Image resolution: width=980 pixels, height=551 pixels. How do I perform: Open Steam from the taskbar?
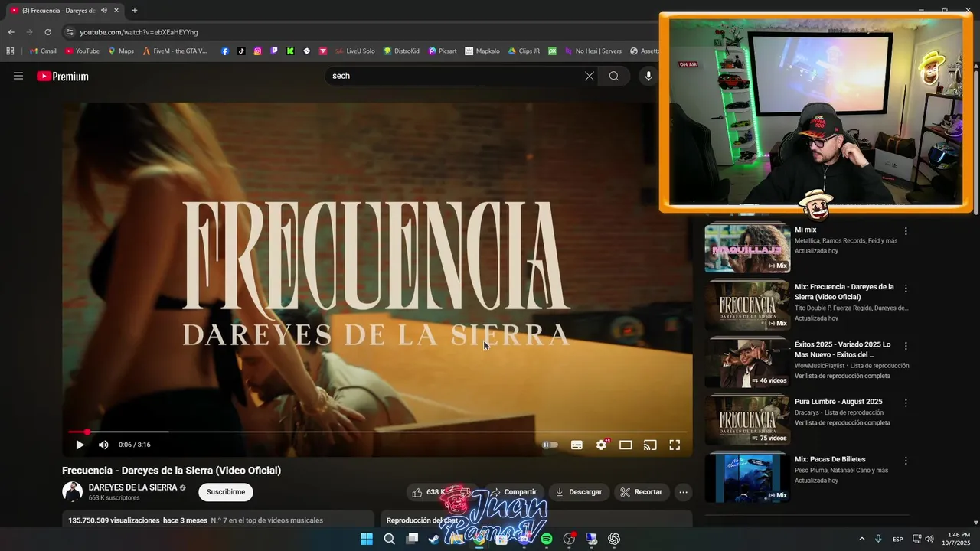click(434, 539)
